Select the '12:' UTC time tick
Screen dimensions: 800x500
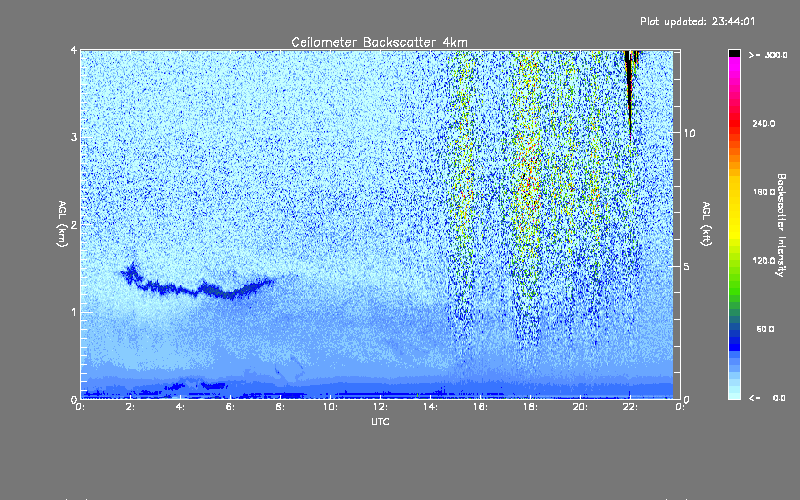381,407
